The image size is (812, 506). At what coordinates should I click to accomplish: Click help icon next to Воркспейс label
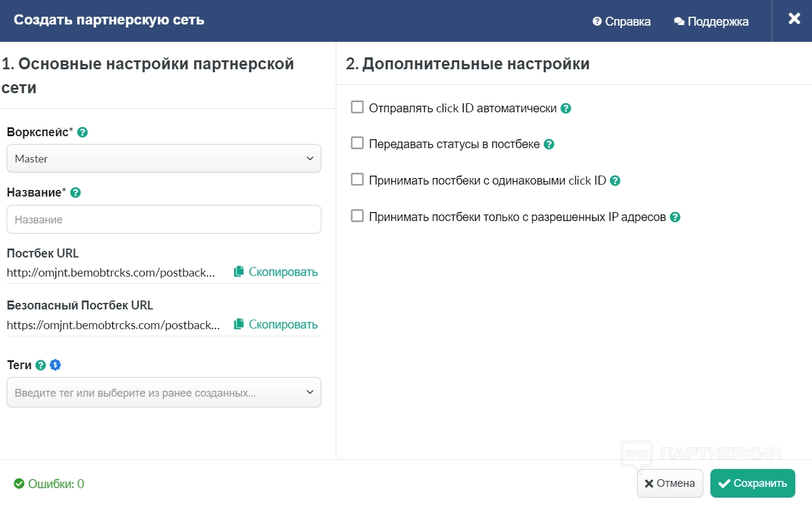pyautogui.click(x=83, y=132)
